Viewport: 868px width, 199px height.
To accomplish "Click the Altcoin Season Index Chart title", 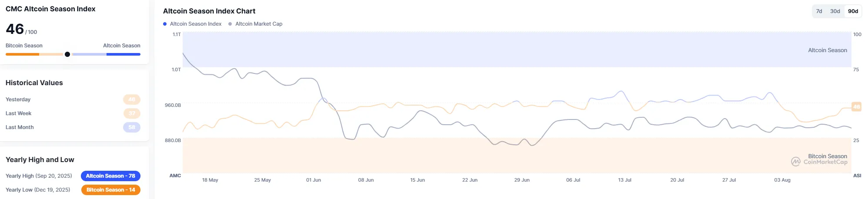I will point(209,11).
